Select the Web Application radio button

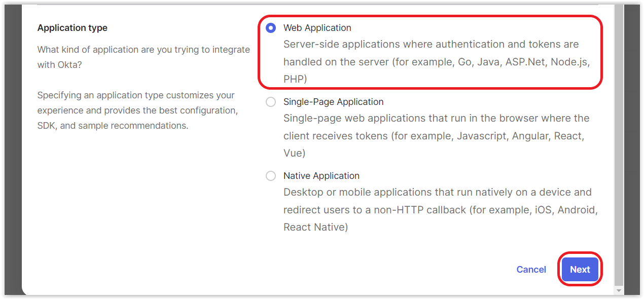(x=271, y=28)
